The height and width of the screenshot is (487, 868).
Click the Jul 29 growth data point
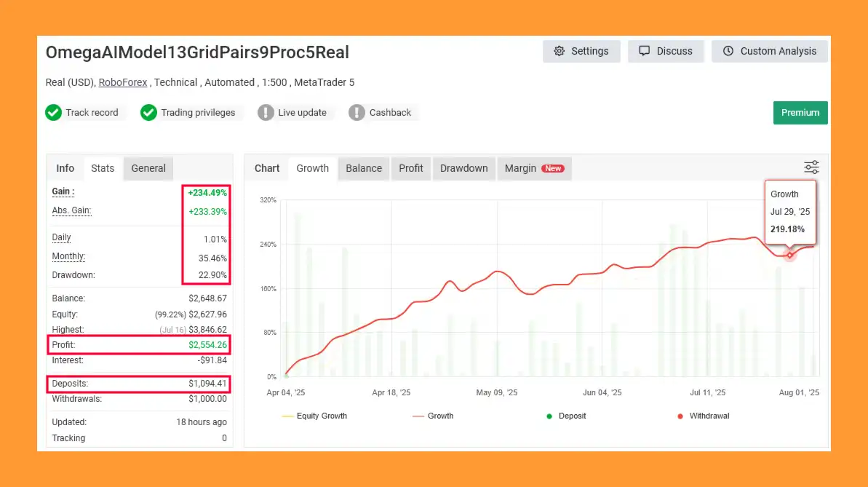[x=790, y=255]
